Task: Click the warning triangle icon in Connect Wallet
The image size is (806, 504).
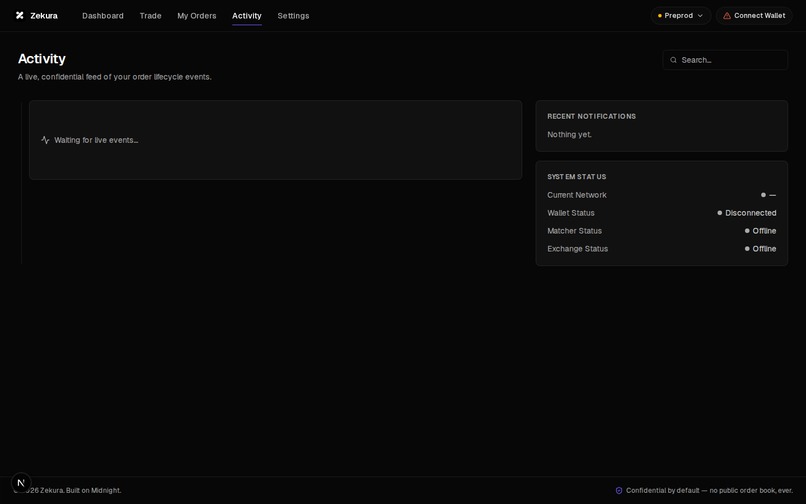Action: pos(727,16)
